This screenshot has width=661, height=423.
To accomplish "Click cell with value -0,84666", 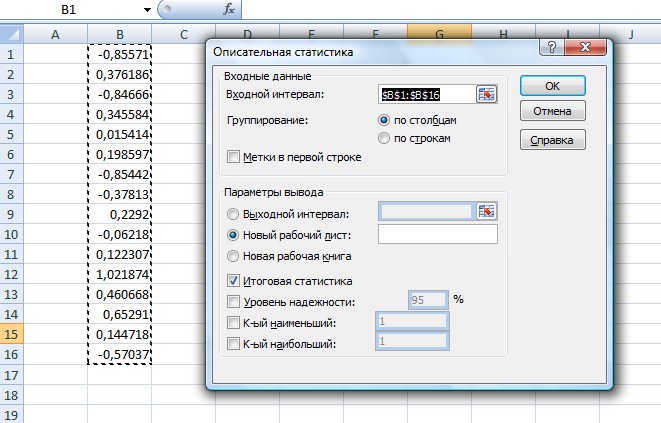I will point(120,94).
